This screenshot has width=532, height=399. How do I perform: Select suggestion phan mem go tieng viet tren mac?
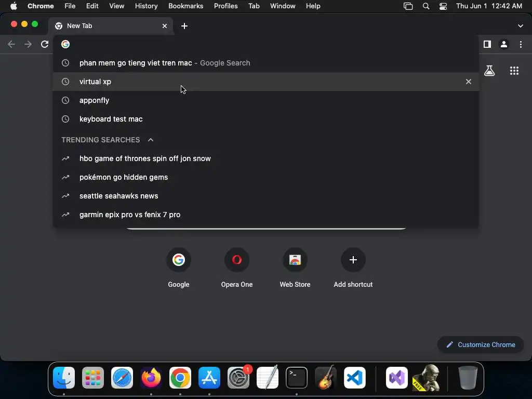(266, 63)
